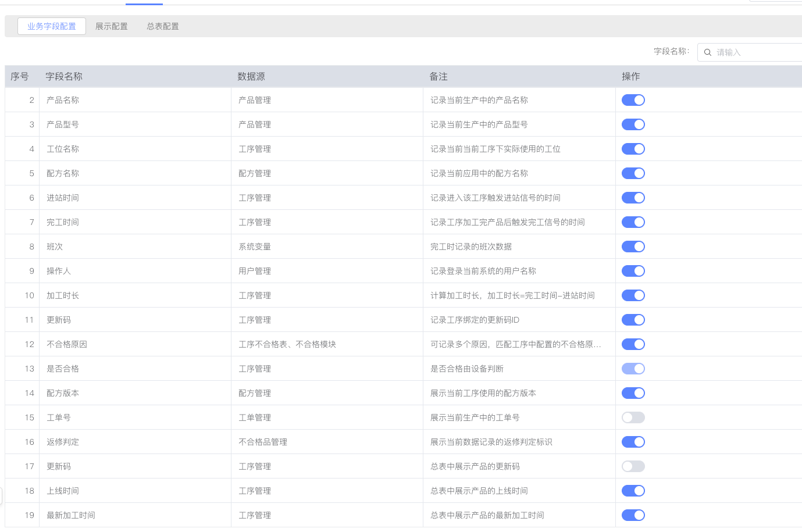Turn off the 产品型号 switch
The image size is (802, 532).
tap(633, 124)
